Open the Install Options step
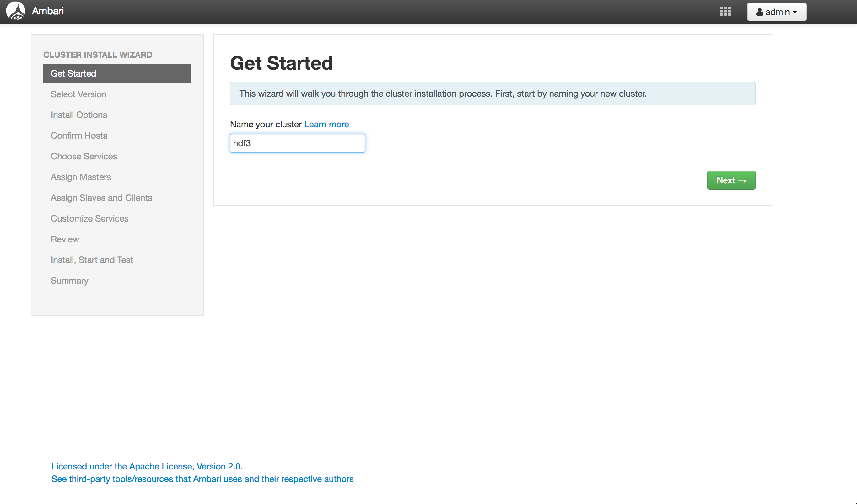Screen dimensions: 857x504 (x=79, y=115)
